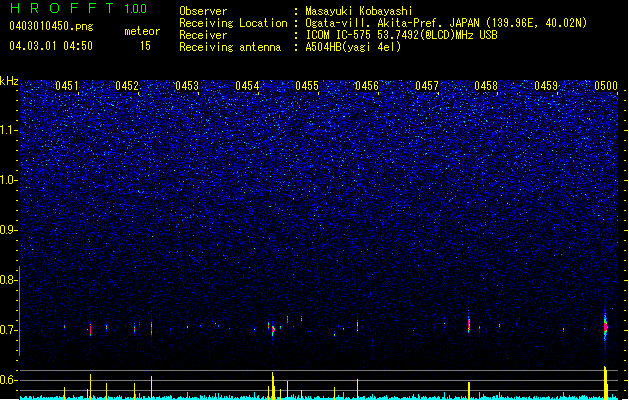This screenshot has width=629, height=400.
Task: Click the 0.8 kHz axis label
Action: tap(9, 280)
